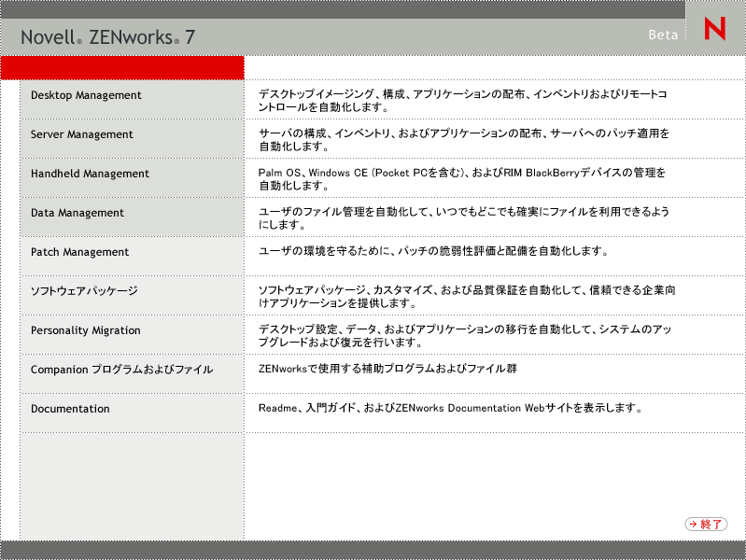Click the 終了 exit button

[x=706, y=524]
